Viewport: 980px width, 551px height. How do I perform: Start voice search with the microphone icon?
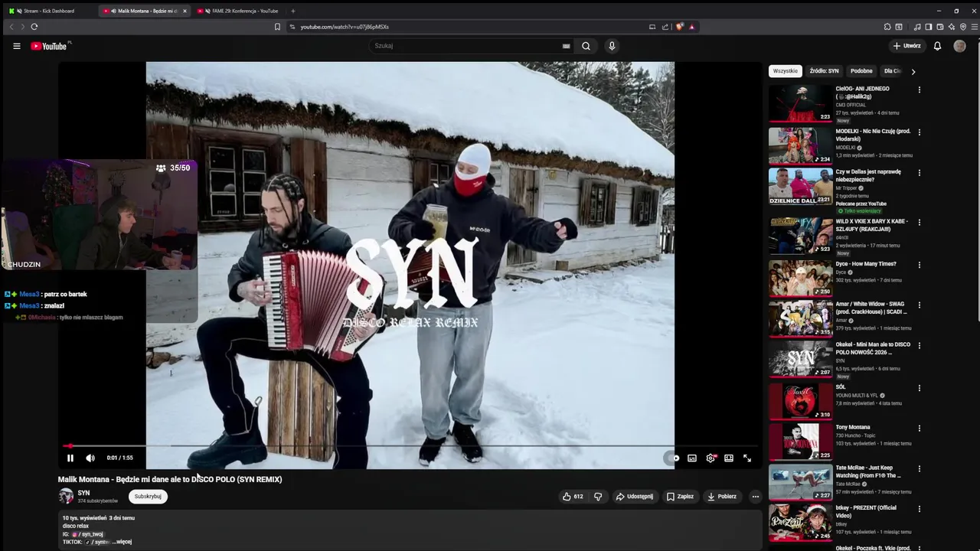[612, 46]
